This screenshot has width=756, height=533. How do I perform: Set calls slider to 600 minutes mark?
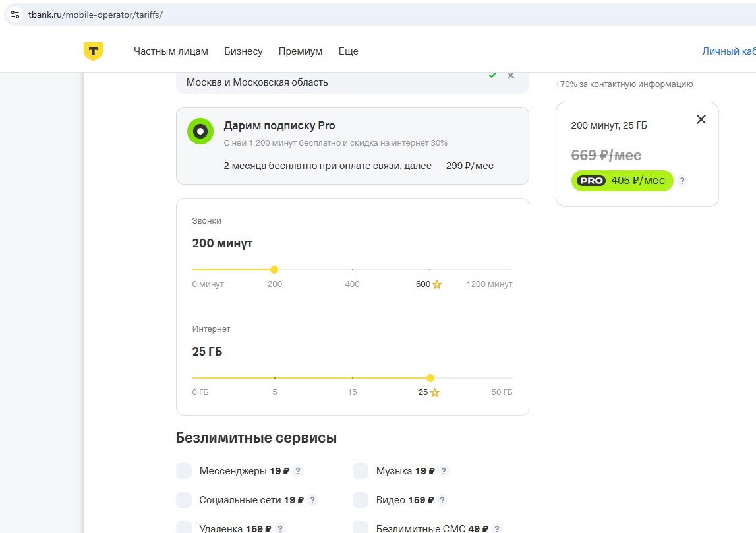click(430, 270)
